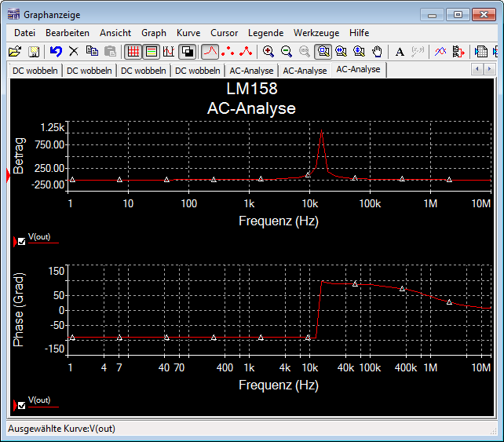
Task: Open the Legende menu
Action: (x=265, y=33)
